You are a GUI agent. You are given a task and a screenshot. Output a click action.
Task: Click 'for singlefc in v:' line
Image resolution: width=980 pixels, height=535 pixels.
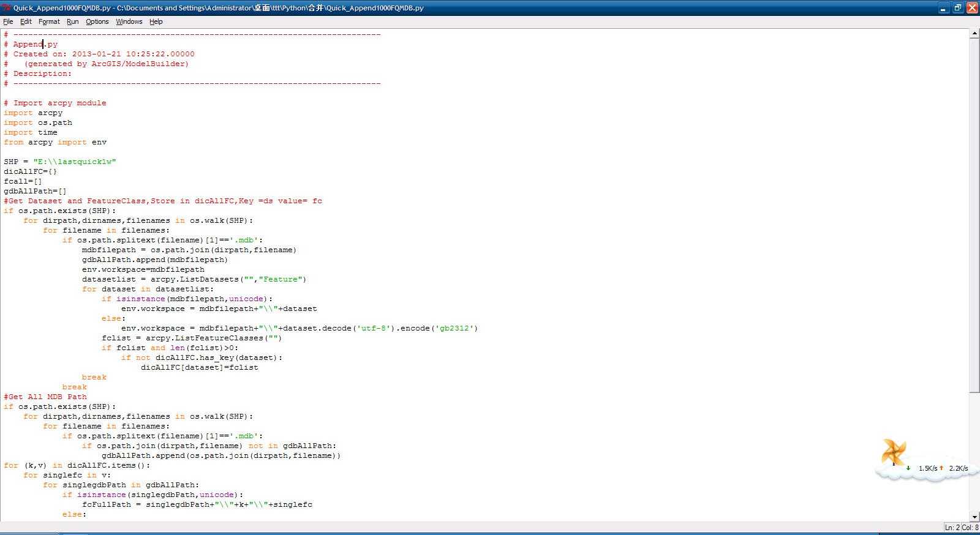click(x=67, y=475)
